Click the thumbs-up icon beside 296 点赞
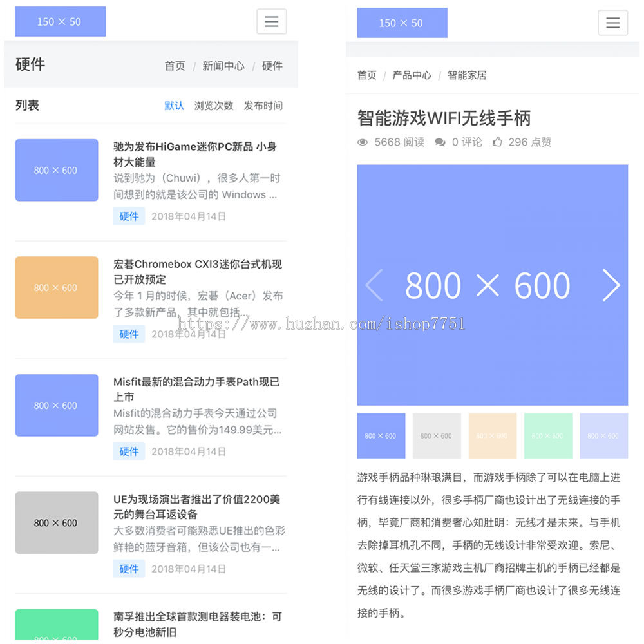The width and height of the screenshot is (644, 644). point(497,142)
